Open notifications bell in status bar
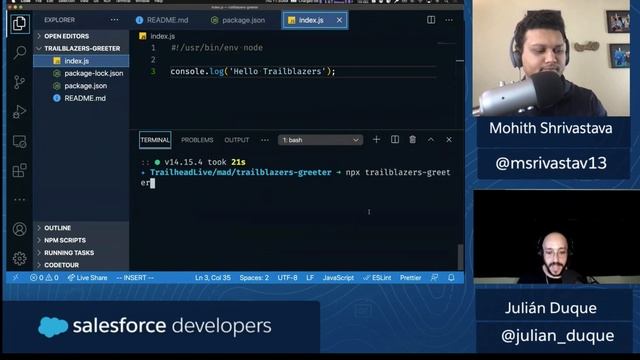Screen dimensions: 640x360 (x=451, y=278)
